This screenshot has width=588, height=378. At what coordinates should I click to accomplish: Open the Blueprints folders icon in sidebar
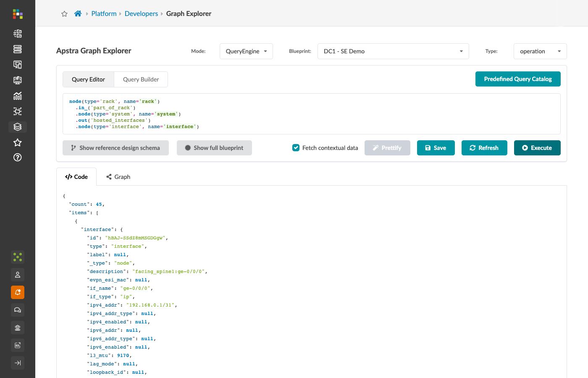[x=18, y=34]
